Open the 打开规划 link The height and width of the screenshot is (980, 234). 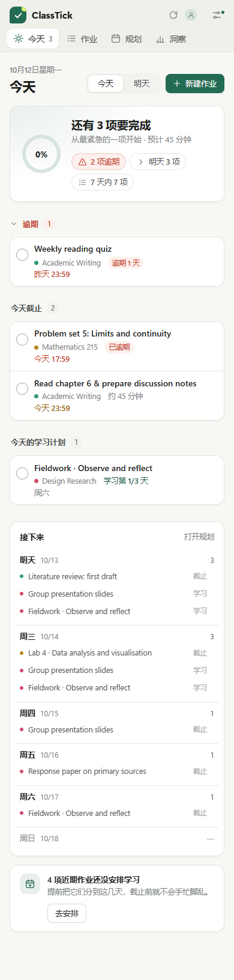[x=199, y=537]
